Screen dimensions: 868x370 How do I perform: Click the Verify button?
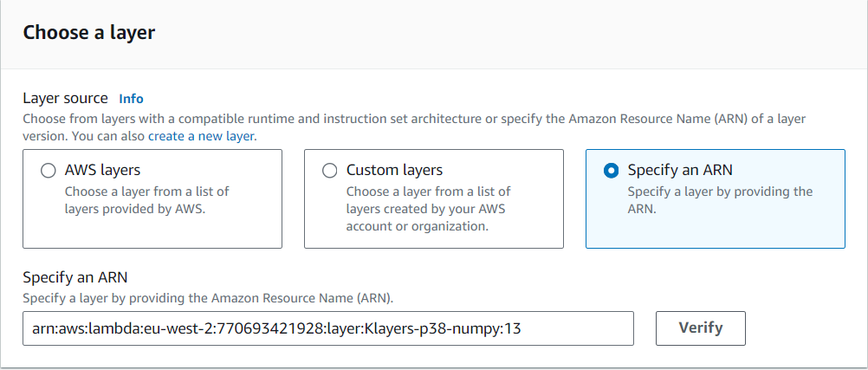pyautogui.click(x=700, y=328)
